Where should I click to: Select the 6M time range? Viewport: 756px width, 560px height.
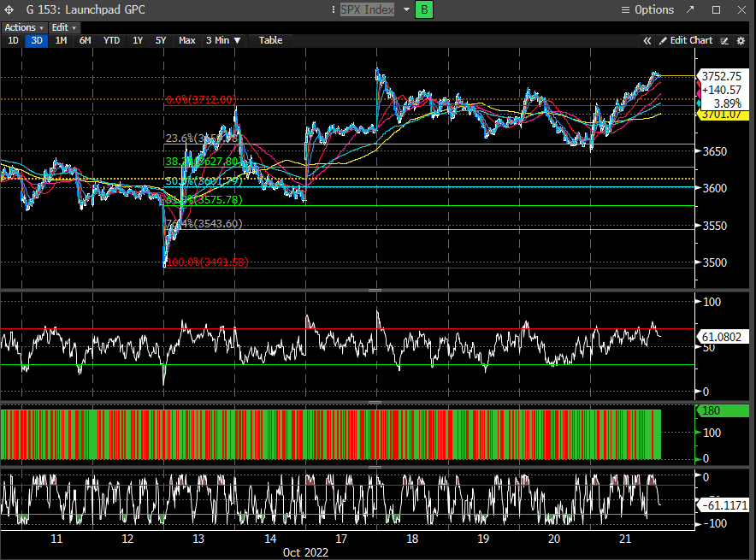pyautogui.click(x=85, y=40)
